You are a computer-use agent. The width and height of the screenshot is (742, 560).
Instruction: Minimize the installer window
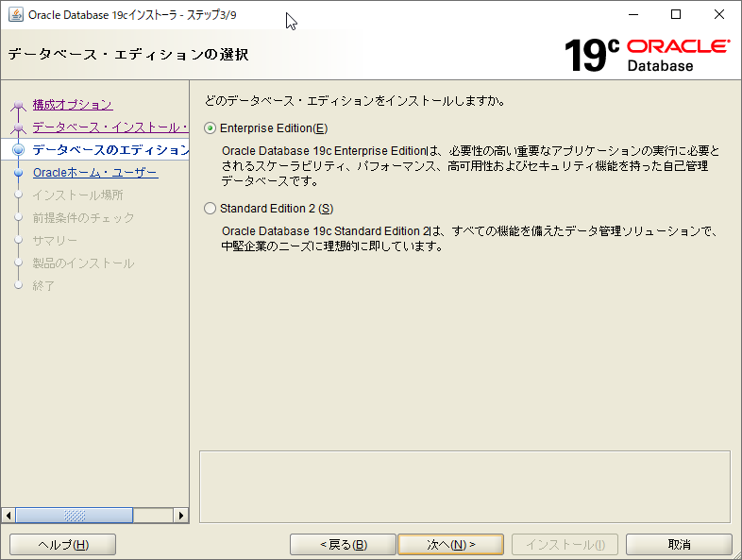[633, 15]
